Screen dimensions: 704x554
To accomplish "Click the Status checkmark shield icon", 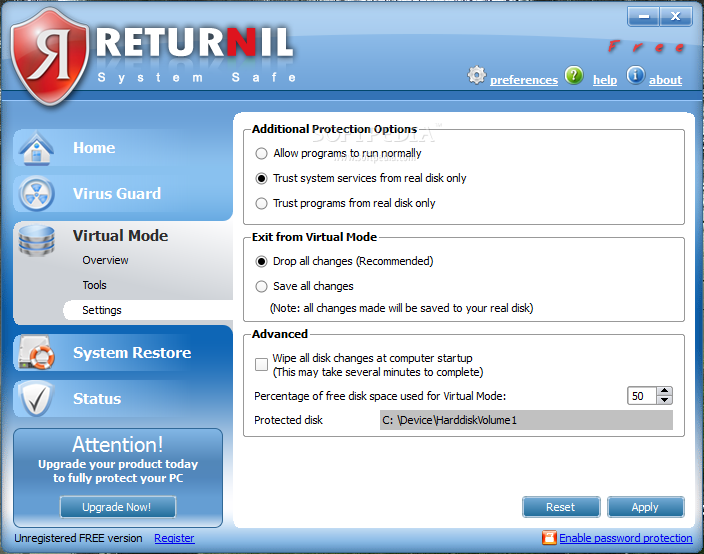I will tap(36, 399).
